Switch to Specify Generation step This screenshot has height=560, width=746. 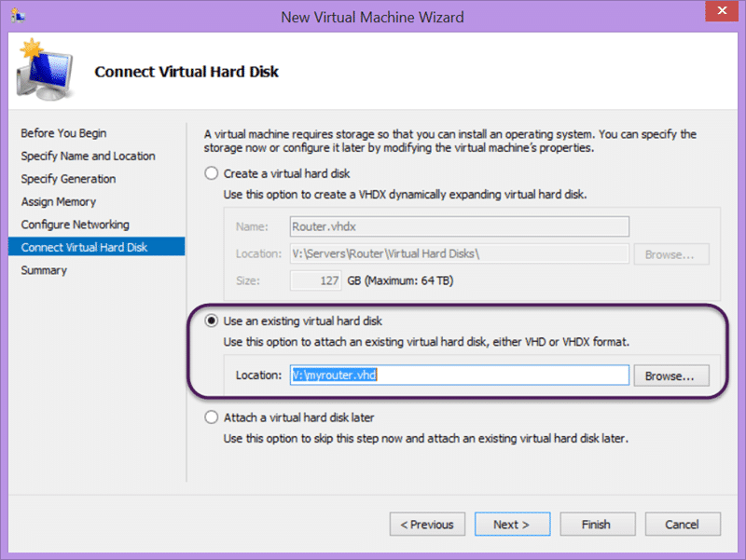[x=68, y=179]
